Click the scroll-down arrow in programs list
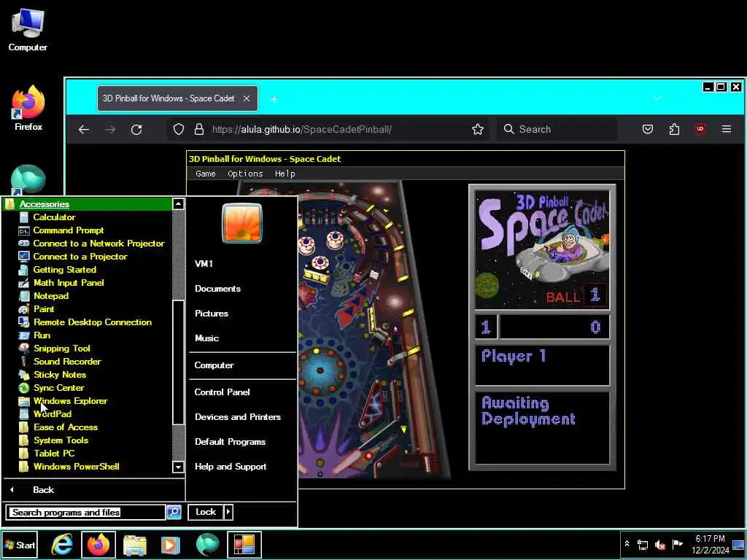747x560 pixels. 178,467
